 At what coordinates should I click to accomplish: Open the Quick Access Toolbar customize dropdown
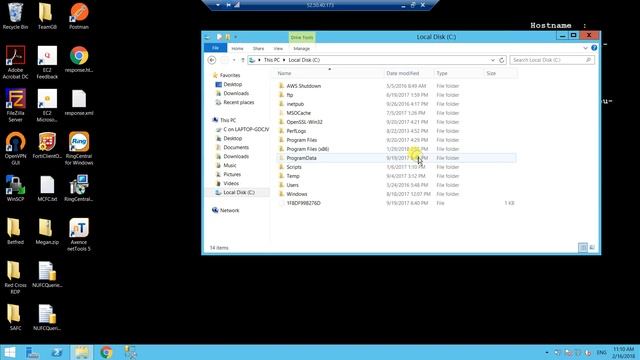click(236, 37)
